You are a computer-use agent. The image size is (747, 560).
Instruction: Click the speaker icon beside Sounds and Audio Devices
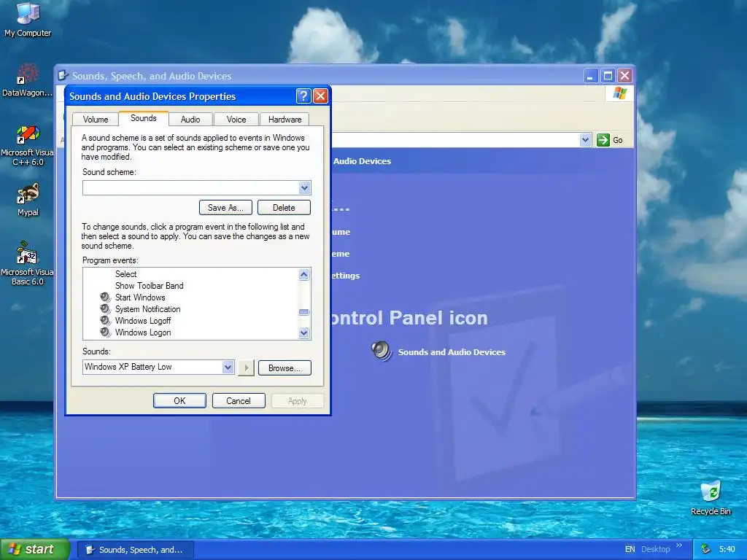[381, 351]
